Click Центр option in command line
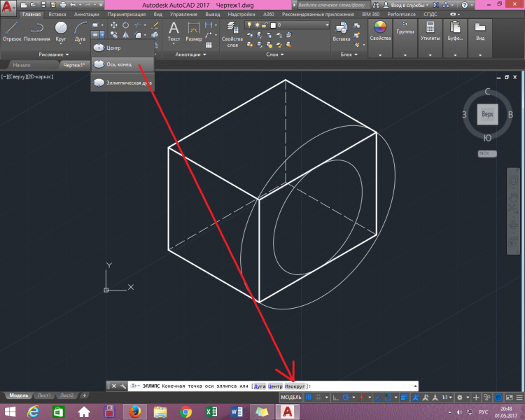The image size is (525, 420). pos(275,386)
